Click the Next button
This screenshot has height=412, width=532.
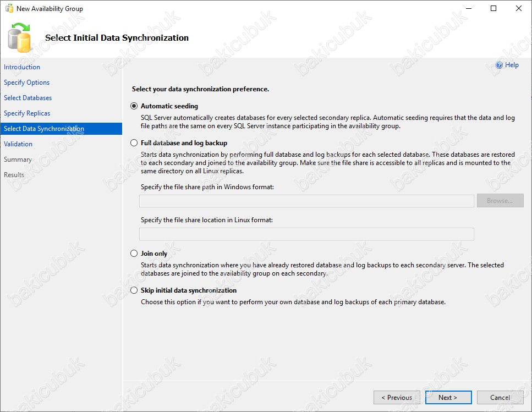coord(448,397)
